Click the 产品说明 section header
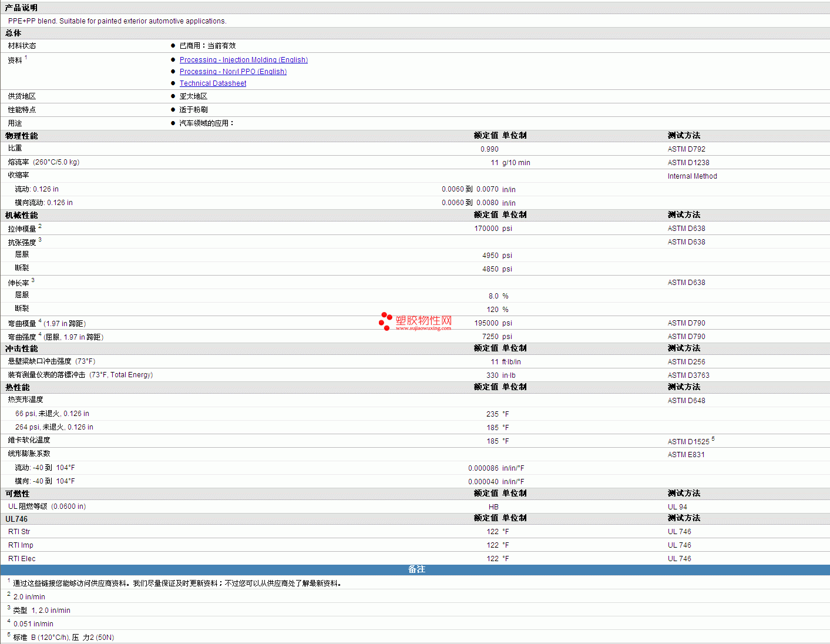 coord(21,8)
